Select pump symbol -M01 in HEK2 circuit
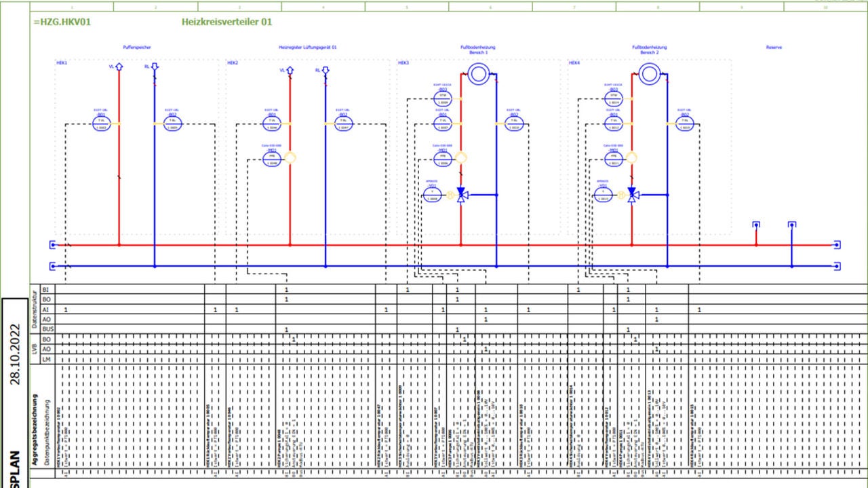 point(272,158)
